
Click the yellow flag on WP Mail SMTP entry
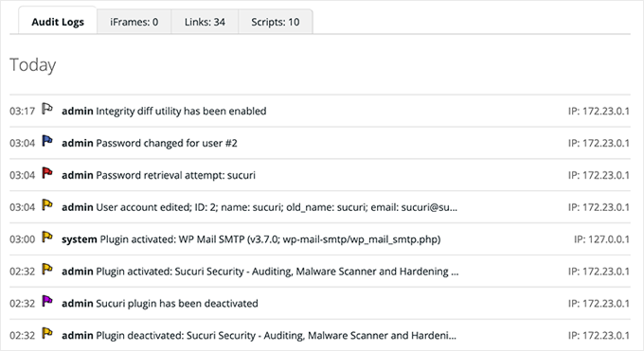[x=47, y=237]
